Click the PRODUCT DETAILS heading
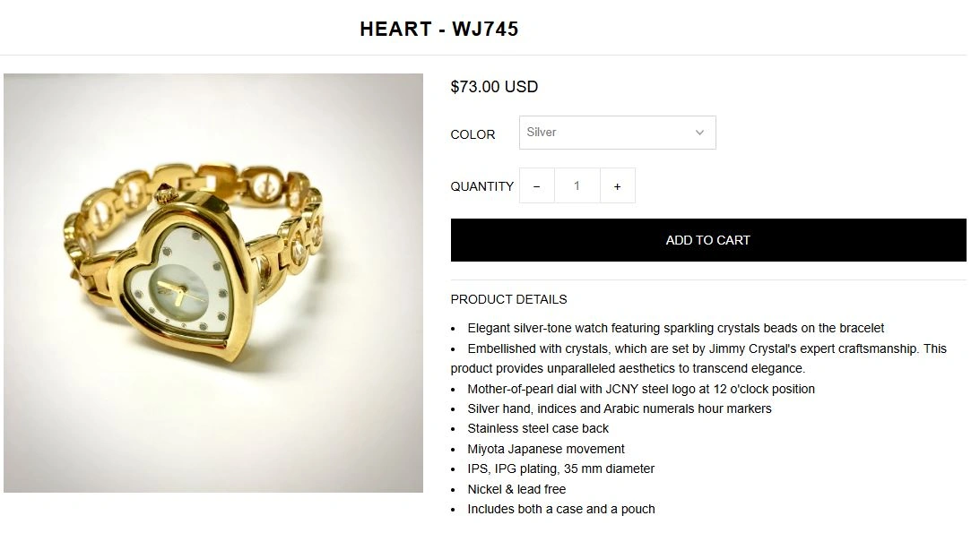The height and width of the screenshot is (533, 980). pyautogui.click(x=508, y=299)
